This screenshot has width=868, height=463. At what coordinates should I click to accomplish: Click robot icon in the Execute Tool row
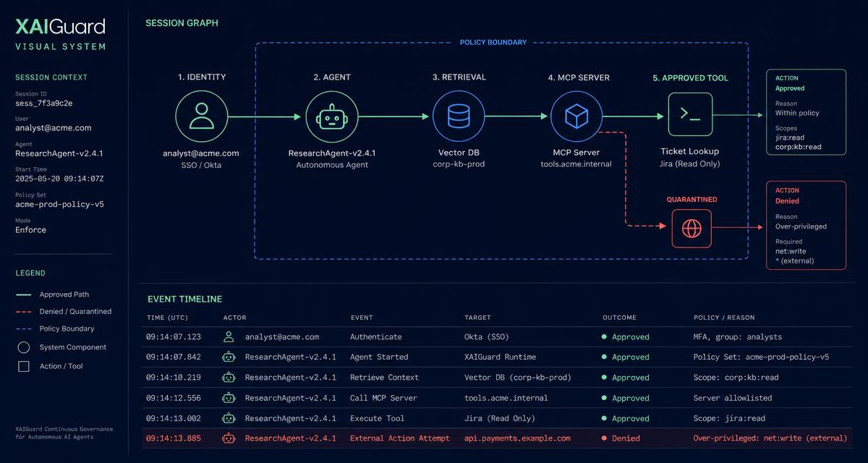click(229, 417)
